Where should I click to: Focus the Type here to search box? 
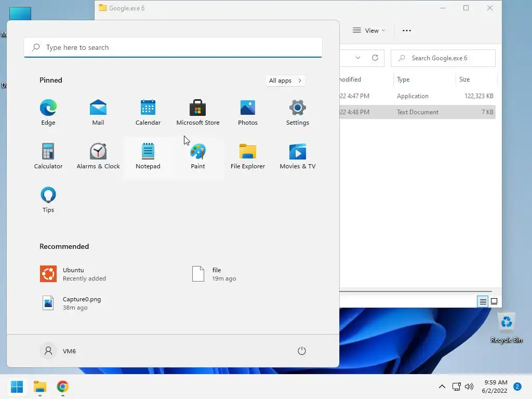pyautogui.click(x=173, y=47)
